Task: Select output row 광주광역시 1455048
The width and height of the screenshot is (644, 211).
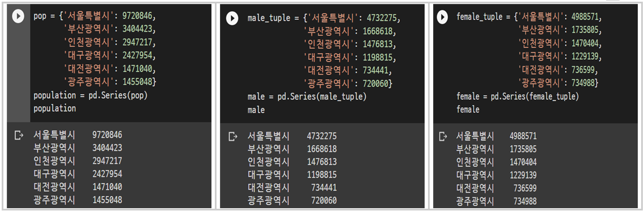Action: 78,200
